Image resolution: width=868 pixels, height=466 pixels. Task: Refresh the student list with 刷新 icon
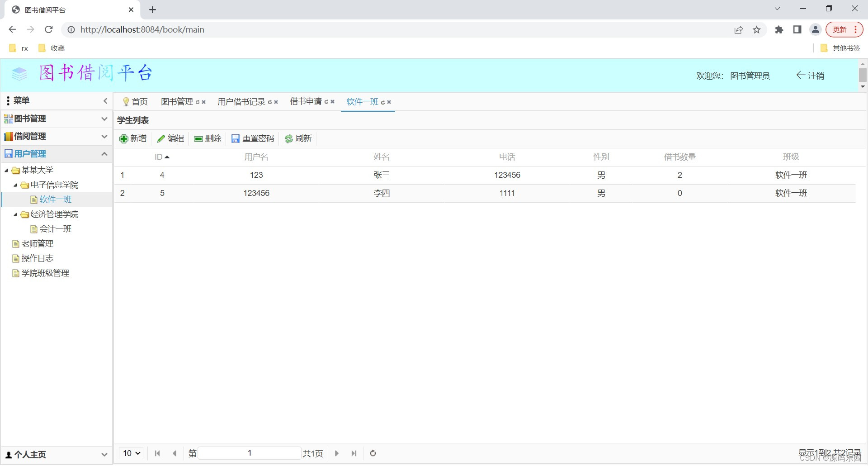click(289, 138)
